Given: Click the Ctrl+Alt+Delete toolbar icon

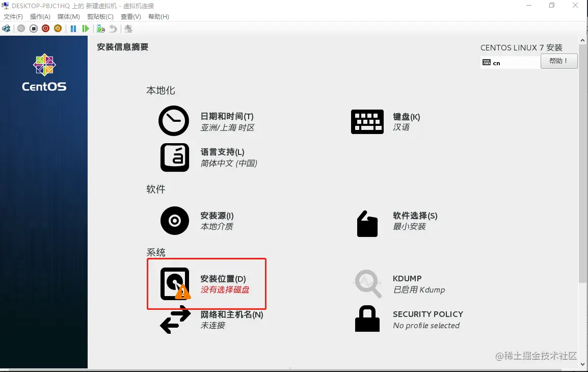Looking at the screenshot, I should [7, 29].
